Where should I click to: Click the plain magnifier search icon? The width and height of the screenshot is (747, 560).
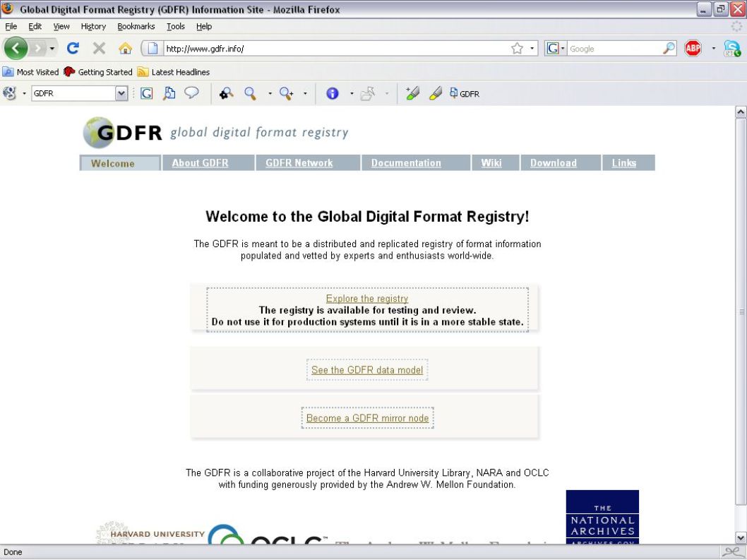(250, 93)
